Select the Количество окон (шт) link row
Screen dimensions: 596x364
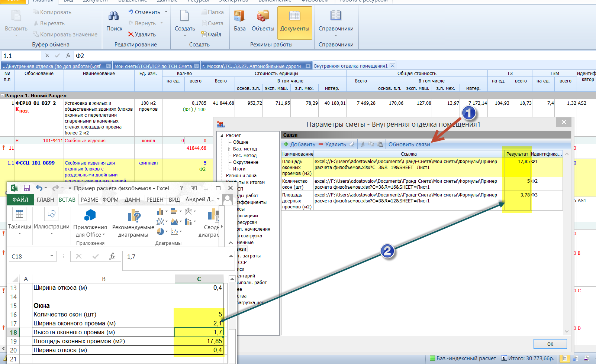[422, 184]
